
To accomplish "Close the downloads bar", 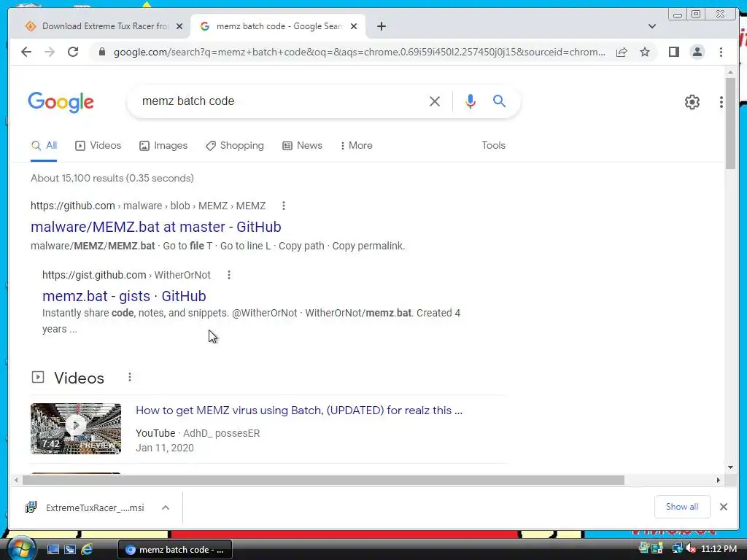I will tap(723, 507).
